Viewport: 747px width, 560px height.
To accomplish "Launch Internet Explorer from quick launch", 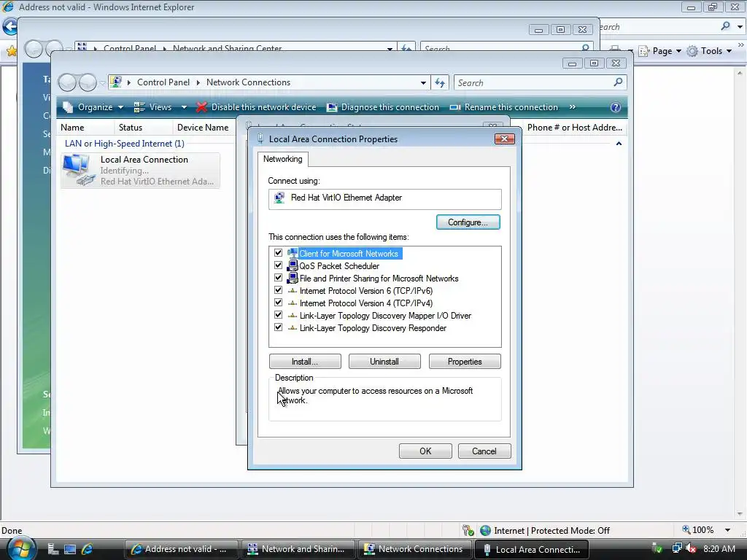I will [87, 549].
